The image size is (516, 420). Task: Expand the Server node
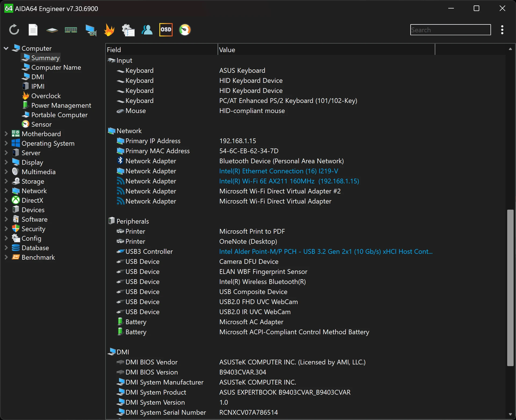6,153
